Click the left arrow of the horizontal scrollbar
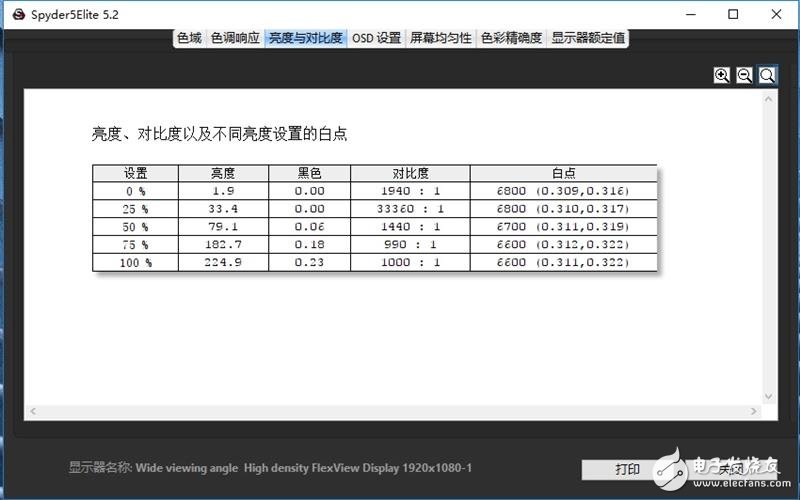The width and height of the screenshot is (800, 500). tap(33, 411)
